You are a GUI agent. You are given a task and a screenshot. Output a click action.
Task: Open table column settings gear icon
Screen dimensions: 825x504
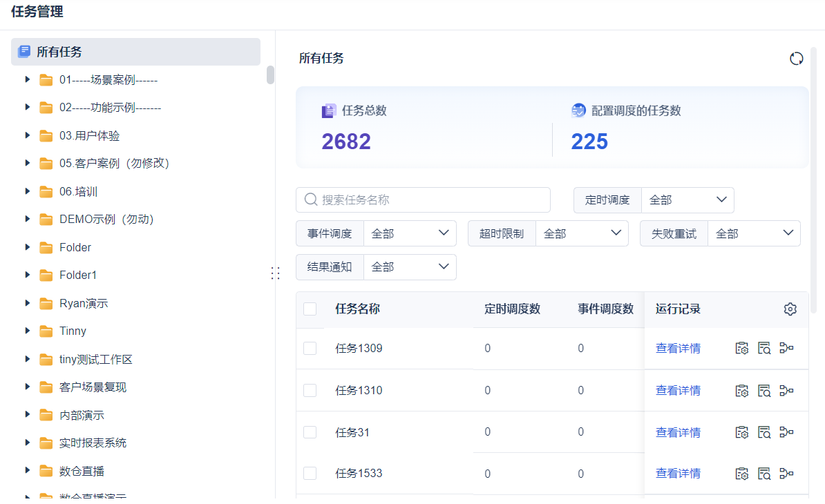790,309
